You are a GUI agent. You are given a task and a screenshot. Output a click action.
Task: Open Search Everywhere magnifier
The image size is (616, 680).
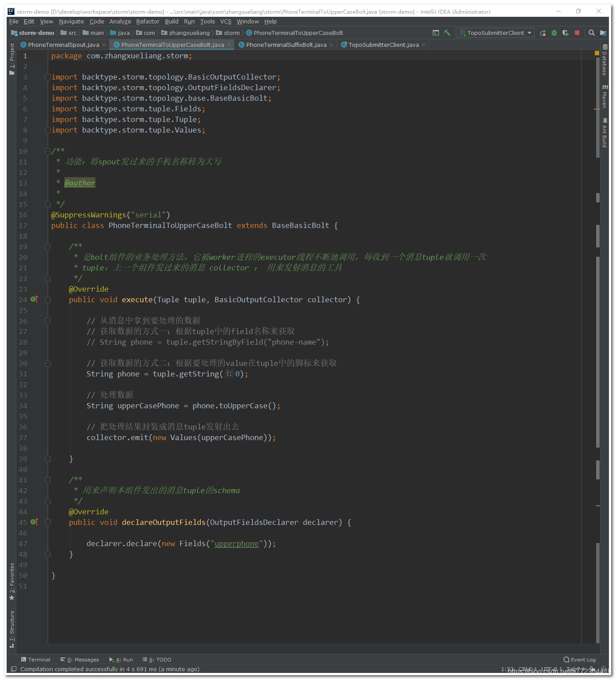pyautogui.click(x=592, y=32)
